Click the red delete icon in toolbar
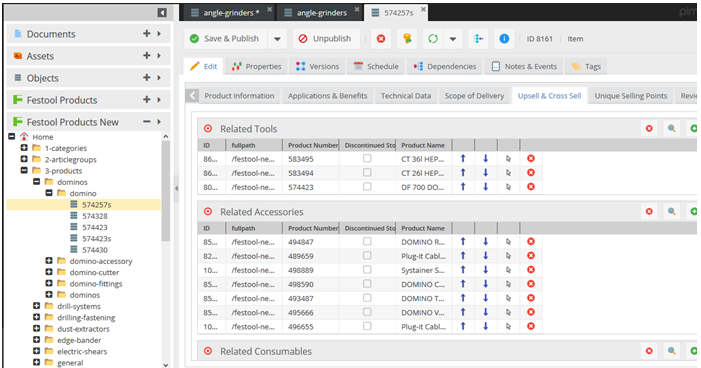 (x=381, y=39)
